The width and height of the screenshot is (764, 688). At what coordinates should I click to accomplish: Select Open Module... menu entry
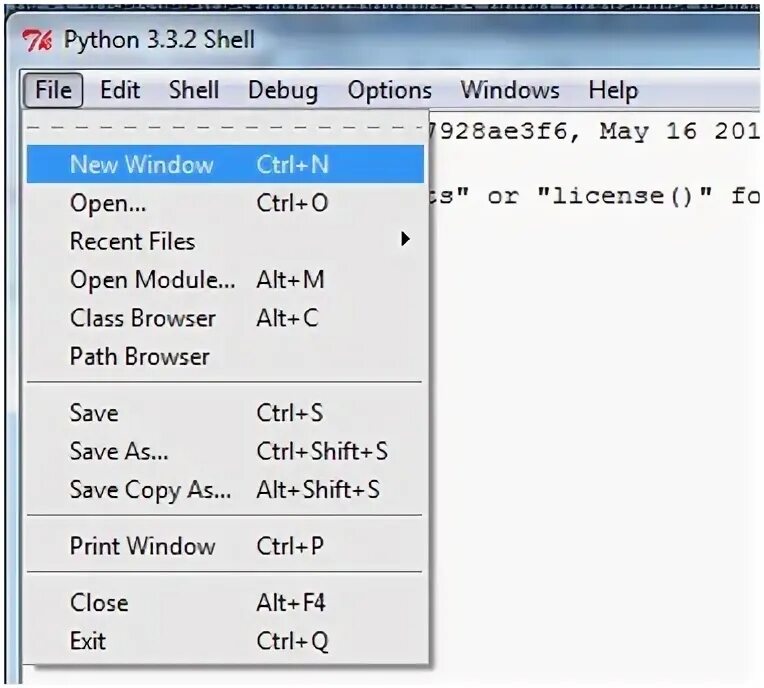coord(225,280)
